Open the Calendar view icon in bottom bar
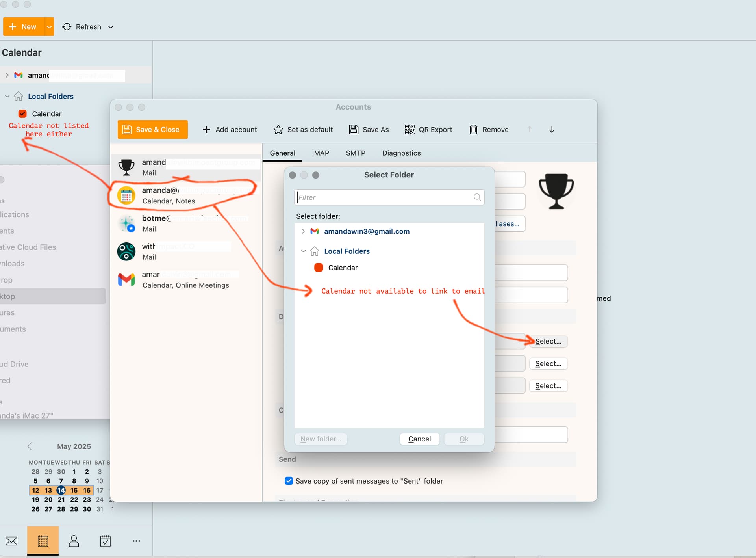The height and width of the screenshot is (558, 756). click(43, 541)
